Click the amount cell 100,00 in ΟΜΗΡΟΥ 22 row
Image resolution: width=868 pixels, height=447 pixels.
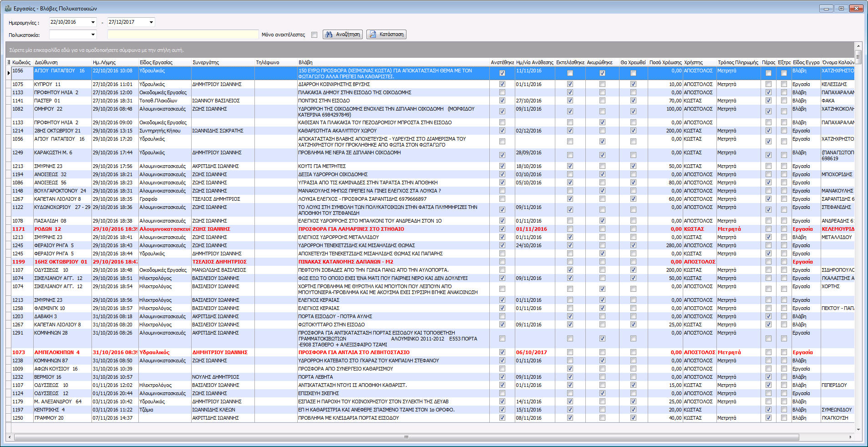pyautogui.click(x=674, y=109)
